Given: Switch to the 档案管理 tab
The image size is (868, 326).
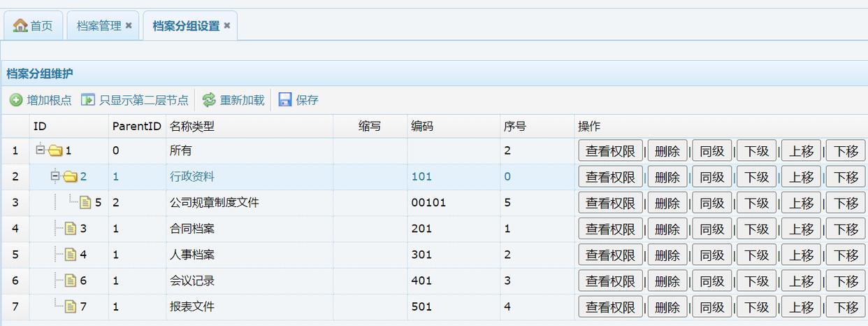Looking at the screenshot, I should (x=99, y=26).
